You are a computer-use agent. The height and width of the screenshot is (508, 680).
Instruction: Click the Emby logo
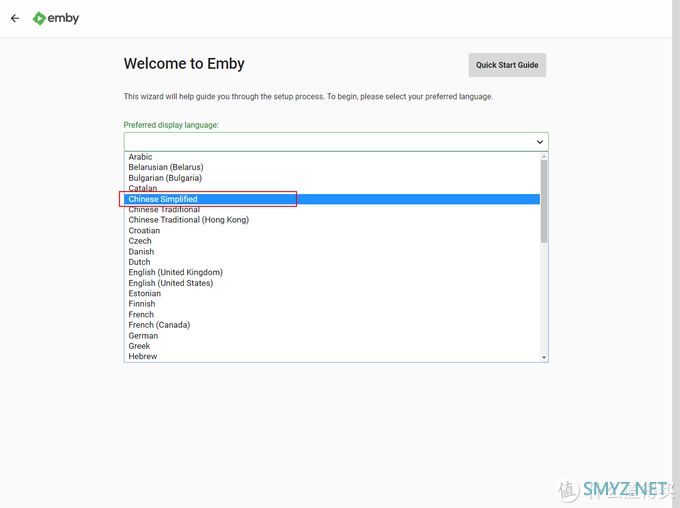click(56, 18)
